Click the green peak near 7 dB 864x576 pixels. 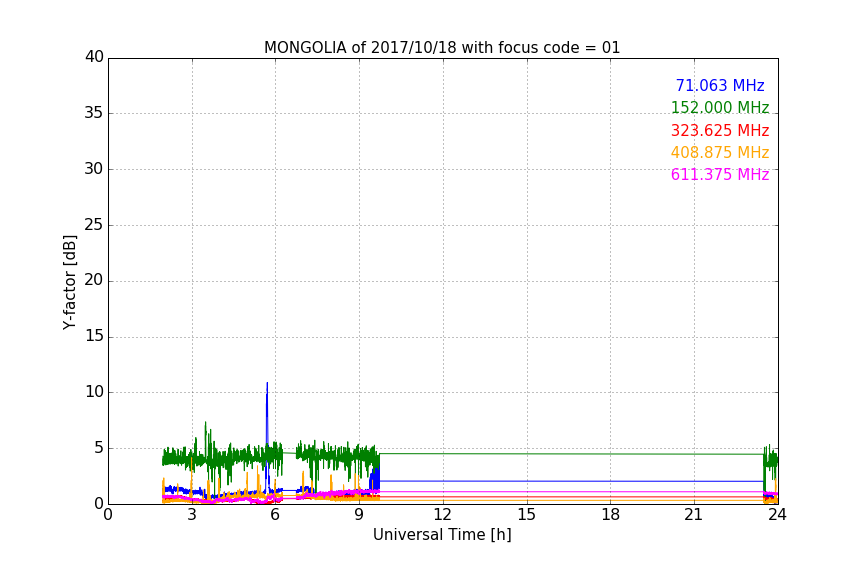point(206,424)
